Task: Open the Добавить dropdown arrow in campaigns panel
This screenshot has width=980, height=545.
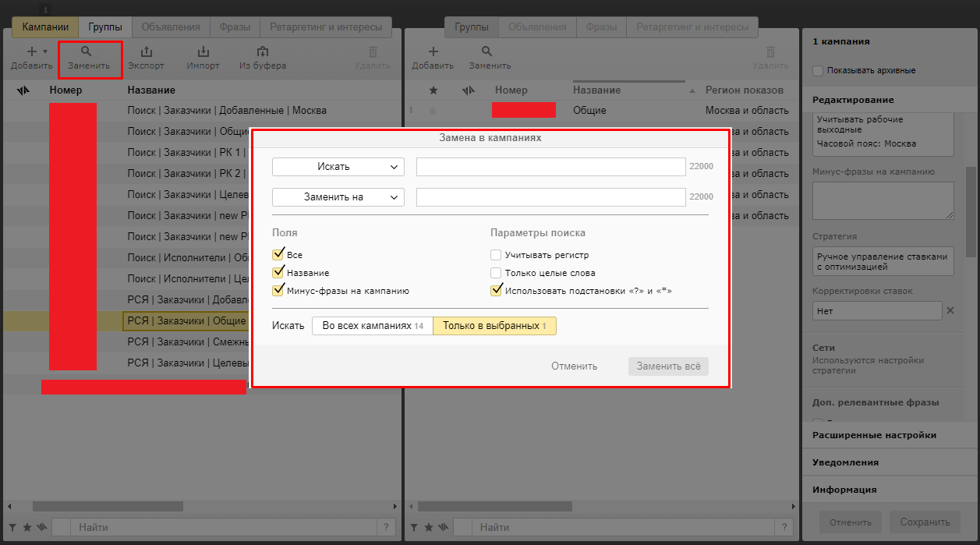Action: pos(45,51)
